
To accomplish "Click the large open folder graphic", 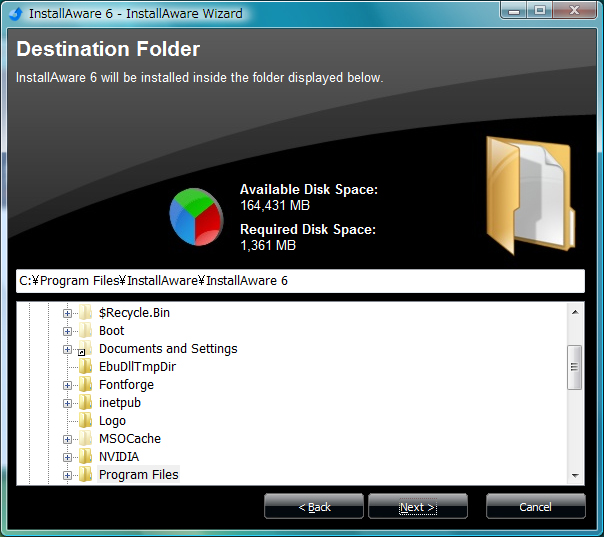I will pyautogui.click(x=531, y=195).
